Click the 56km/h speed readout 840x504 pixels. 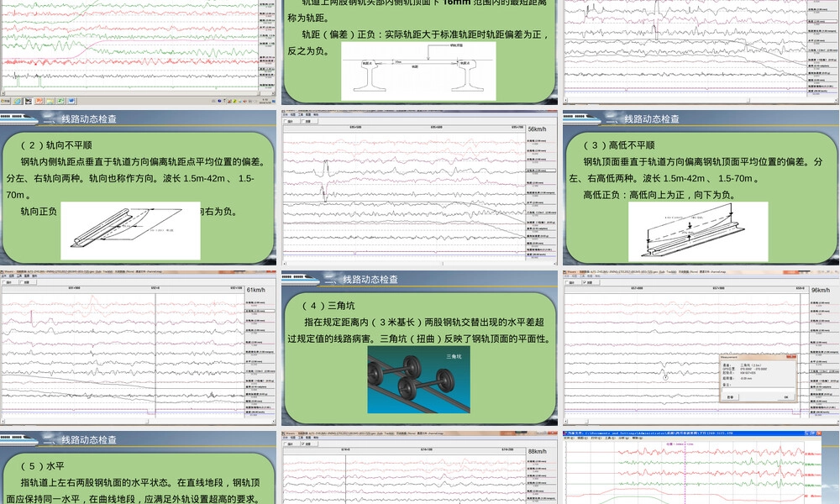click(x=537, y=129)
